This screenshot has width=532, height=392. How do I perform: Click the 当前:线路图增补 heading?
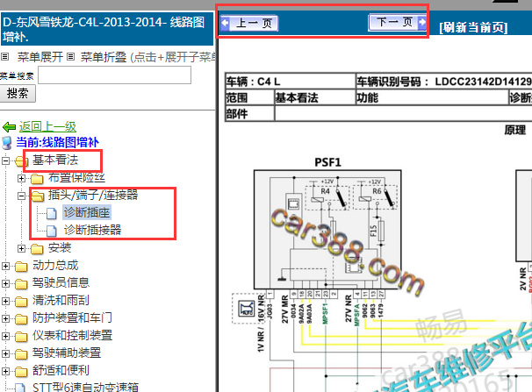click(x=57, y=142)
